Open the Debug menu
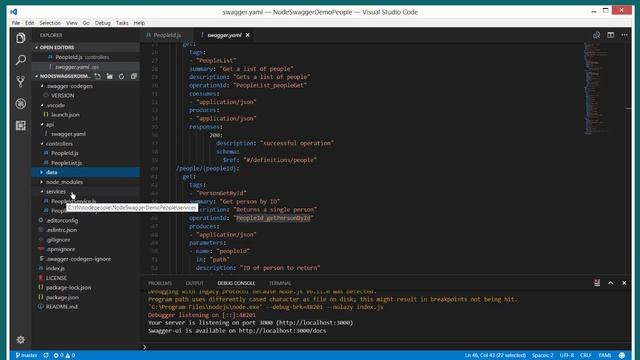 [x=102, y=23]
